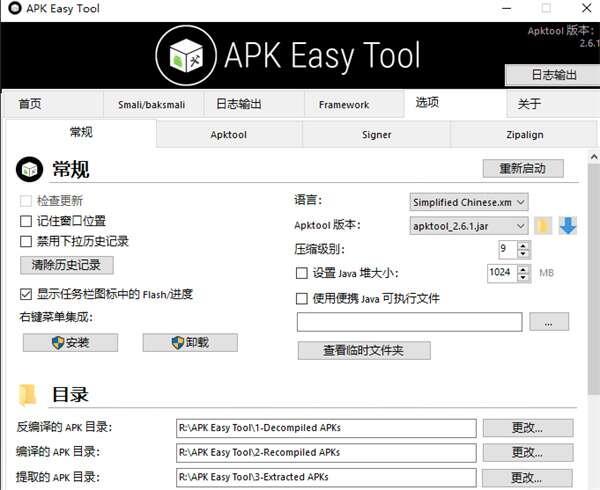This screenshot has width=600, height=490.
Task: Click the 目录 section folder icon
Action: coord(30,394)
